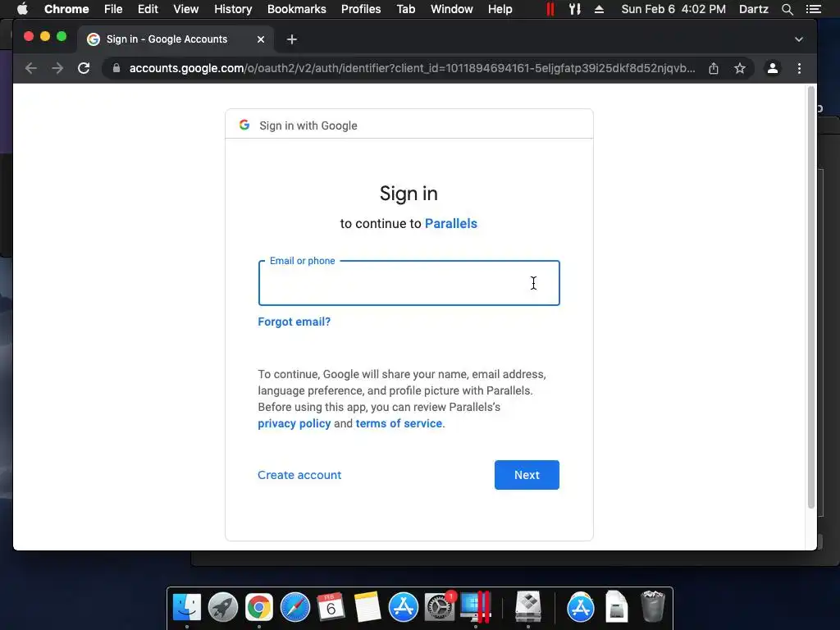Open the Profiles menu
Image resolution: width=840 pixels, height=630 pixels.
(x=361, y=9)
